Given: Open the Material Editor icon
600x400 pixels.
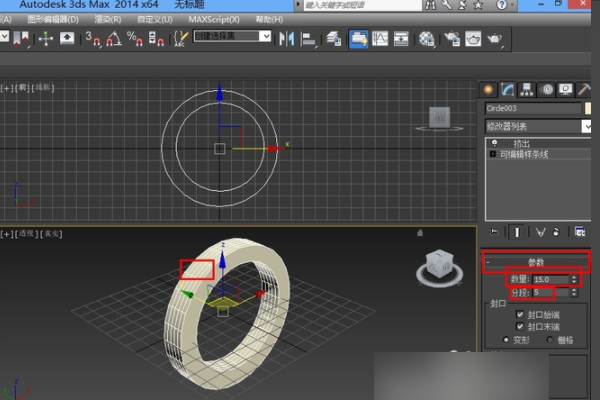Looking at the screenshot, I should pyautogui.click(x=426, y=39).
